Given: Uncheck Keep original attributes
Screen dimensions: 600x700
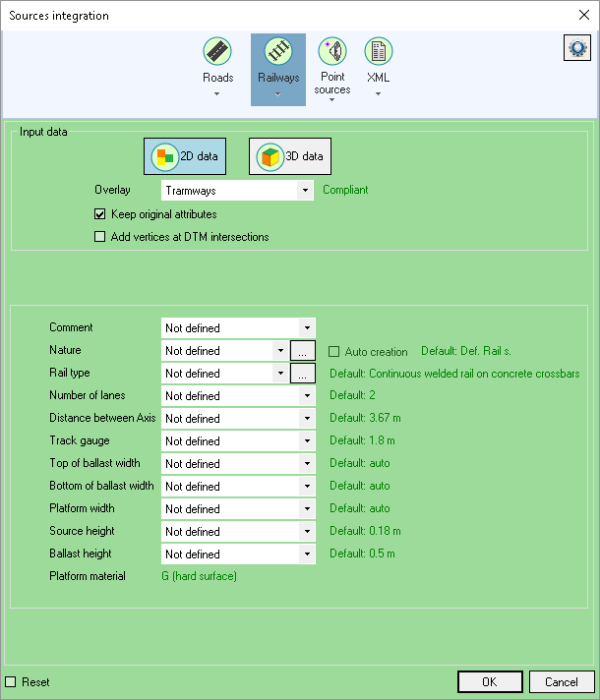Looking at the screenshot, I should [x=99, y=214].
